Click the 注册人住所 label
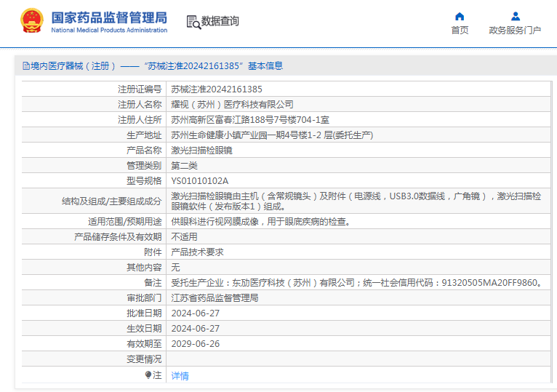Screen dimensions: 557x392 coord(140,120)
